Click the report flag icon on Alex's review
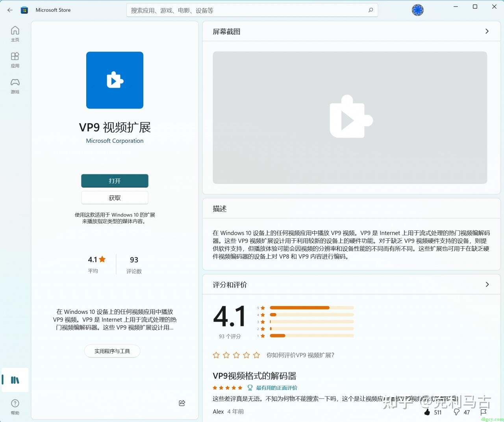This screenshot has width=504, height=422. (x=484, y=412)
